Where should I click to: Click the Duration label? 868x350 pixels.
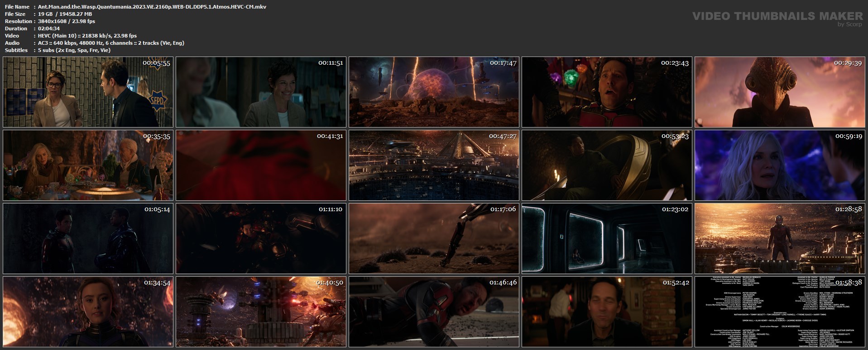[16, 28]
